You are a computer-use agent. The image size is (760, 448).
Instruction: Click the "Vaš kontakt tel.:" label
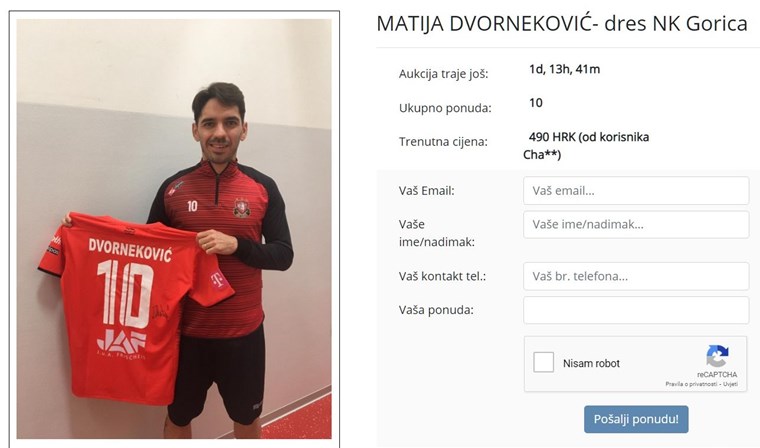[x=442, y=276]
